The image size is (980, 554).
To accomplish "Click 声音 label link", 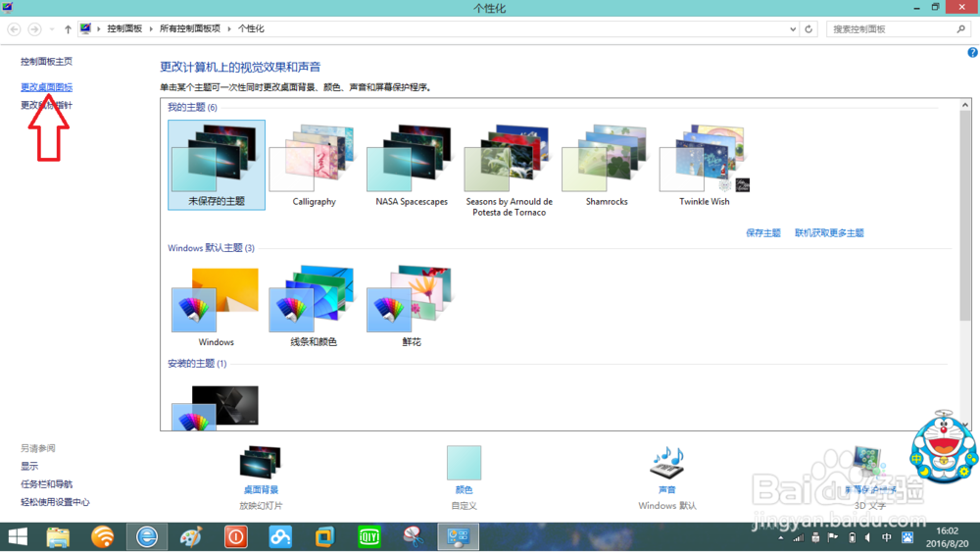I will pos(666,489).
